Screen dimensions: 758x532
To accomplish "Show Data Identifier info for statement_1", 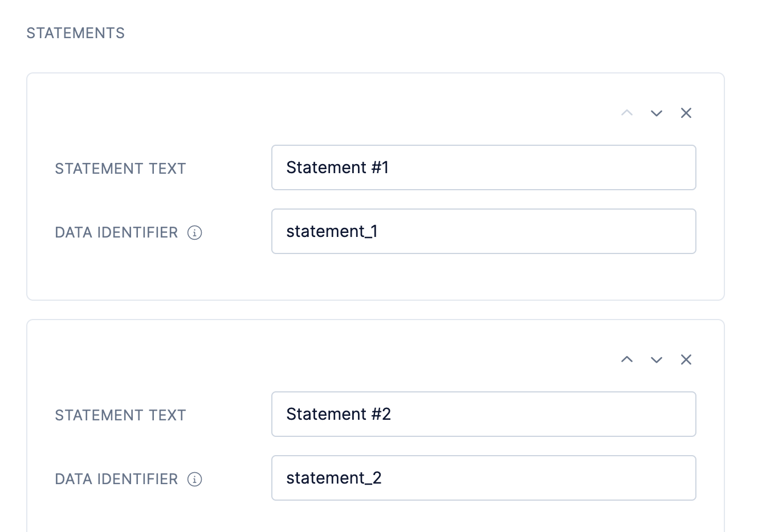I will click(x=195, y=232).
